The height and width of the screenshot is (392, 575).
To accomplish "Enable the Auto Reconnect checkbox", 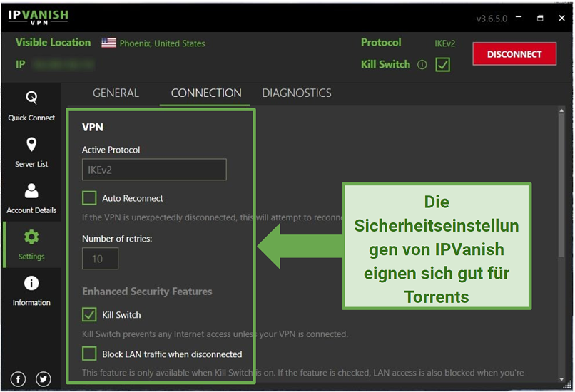I will tap(89, 198).
